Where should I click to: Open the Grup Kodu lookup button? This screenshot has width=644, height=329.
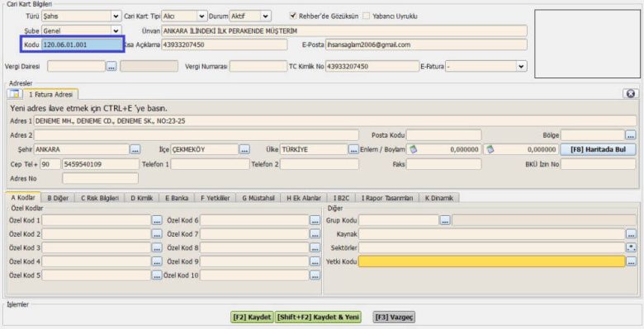pos(445,220)
